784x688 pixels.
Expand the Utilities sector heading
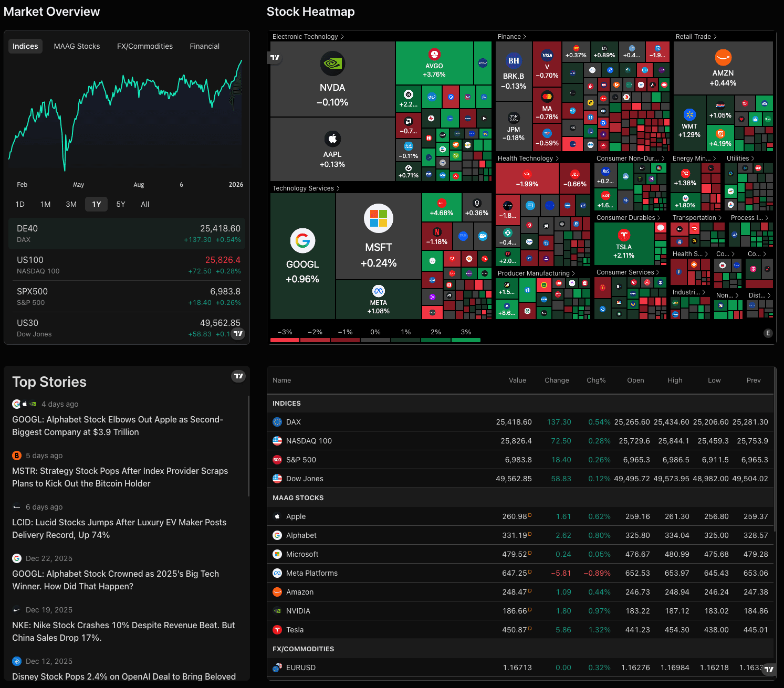point(740,158)
